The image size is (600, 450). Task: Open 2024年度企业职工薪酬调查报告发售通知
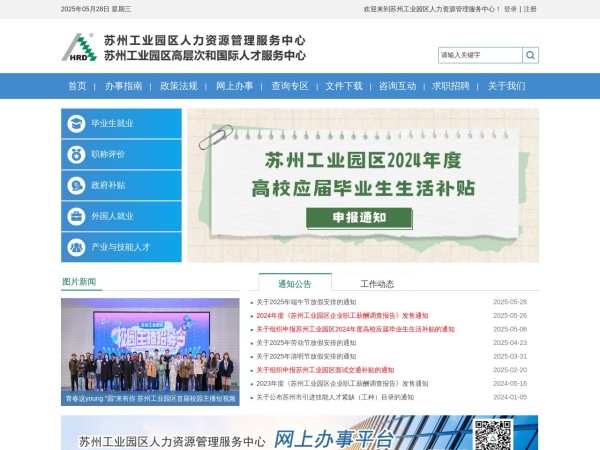click(x=342, y=316)
